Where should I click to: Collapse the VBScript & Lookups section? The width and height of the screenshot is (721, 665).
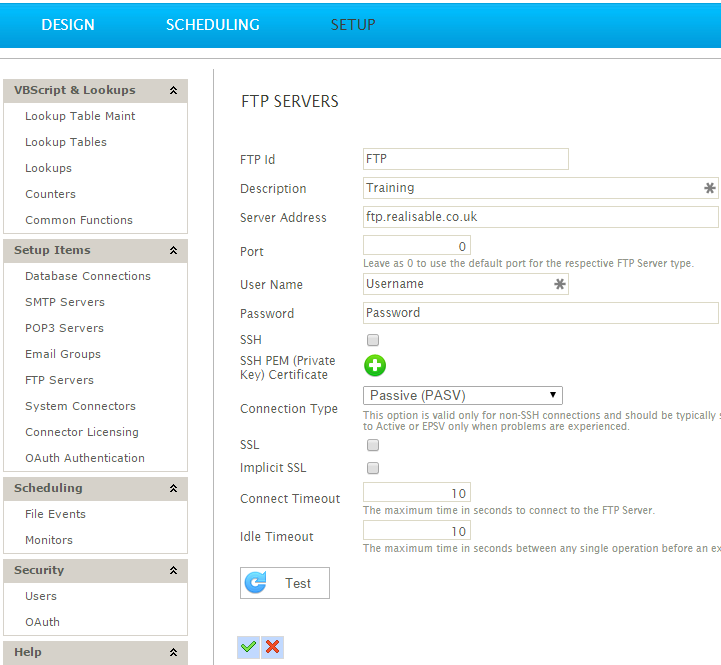tap(174, 91)
